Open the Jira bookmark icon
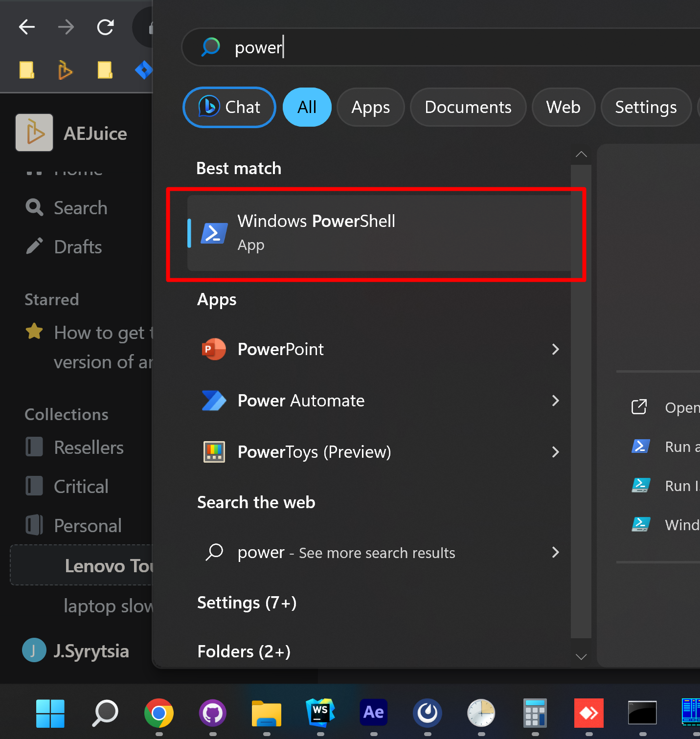This screenshot has width=700, height=739. click(144, 70)
